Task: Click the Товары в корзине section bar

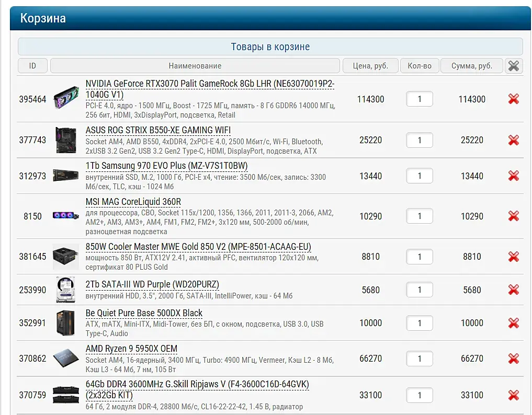Action: pyautogui.click(x=270, y=47)
